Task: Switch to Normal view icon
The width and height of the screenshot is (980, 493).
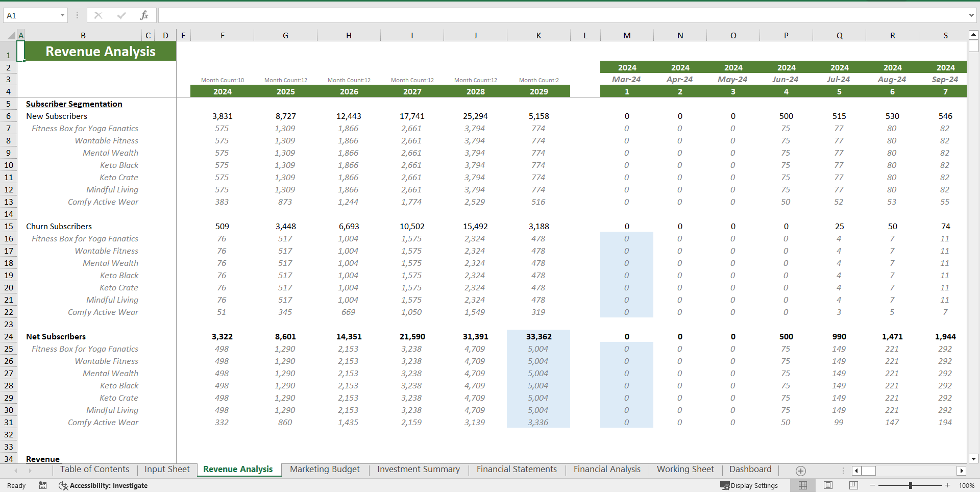Action: (x=803, y=485)
